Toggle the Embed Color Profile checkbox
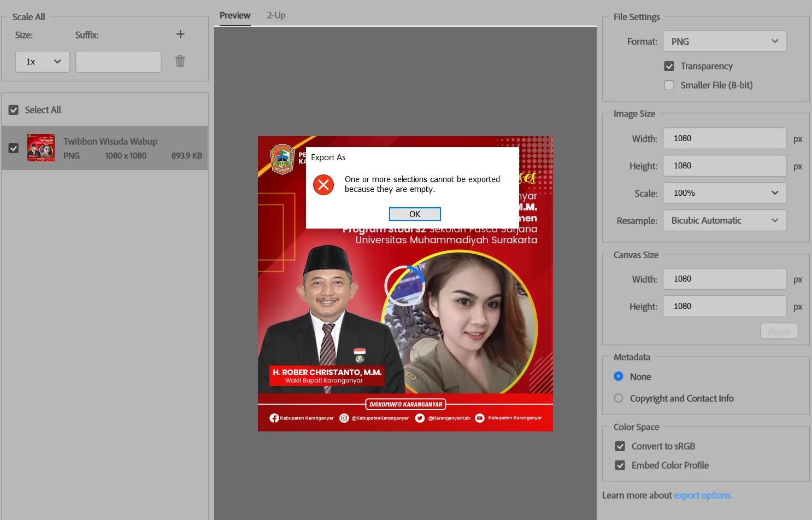This screenshot has height=520, width=812. (x=620, y=465)
